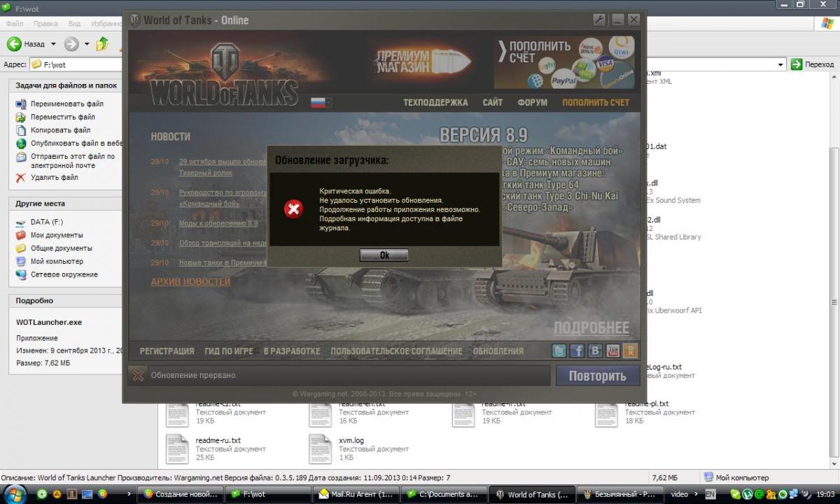Image resolution: width=840 pixels, height=504 pixels.
Task: Click the Twitter icon in launcher
Action: point(559,351)
